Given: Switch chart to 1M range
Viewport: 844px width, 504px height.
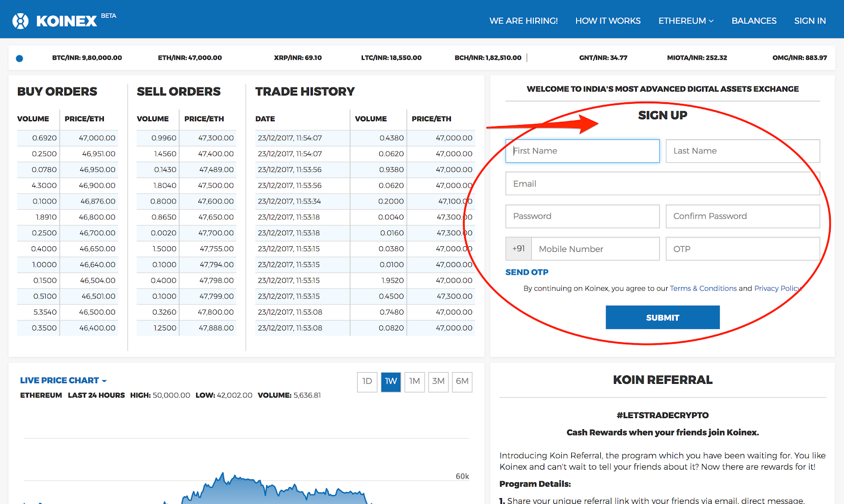Looking at the screenshot, I should tap(415, 382).
